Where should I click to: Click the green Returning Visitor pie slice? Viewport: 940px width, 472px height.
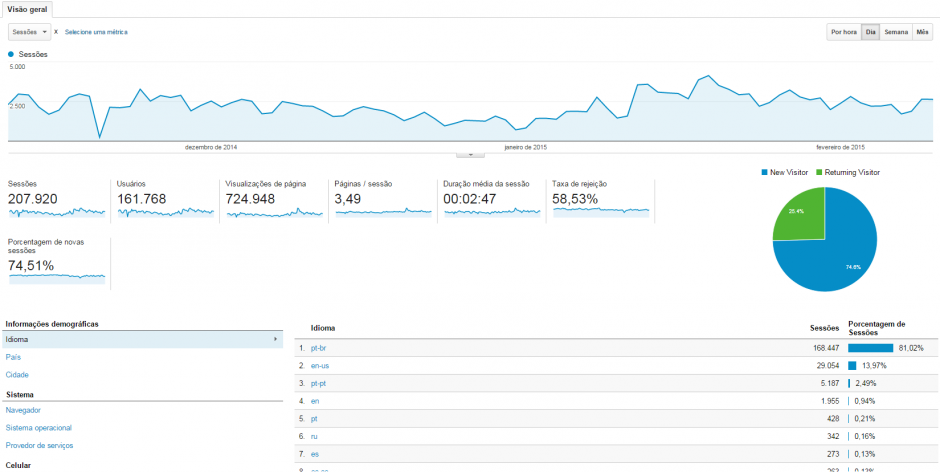click(803, 216)
